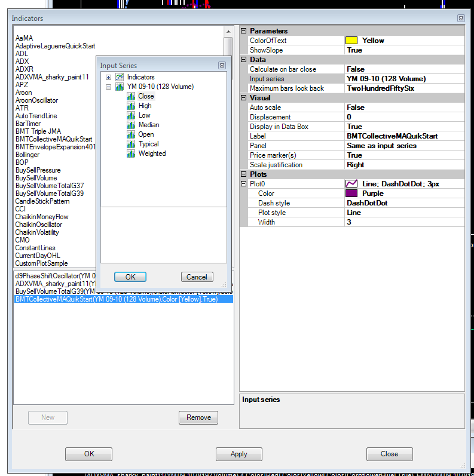Open the Panel value dropdown
This screenshot has width=474, height=476.
405,146
